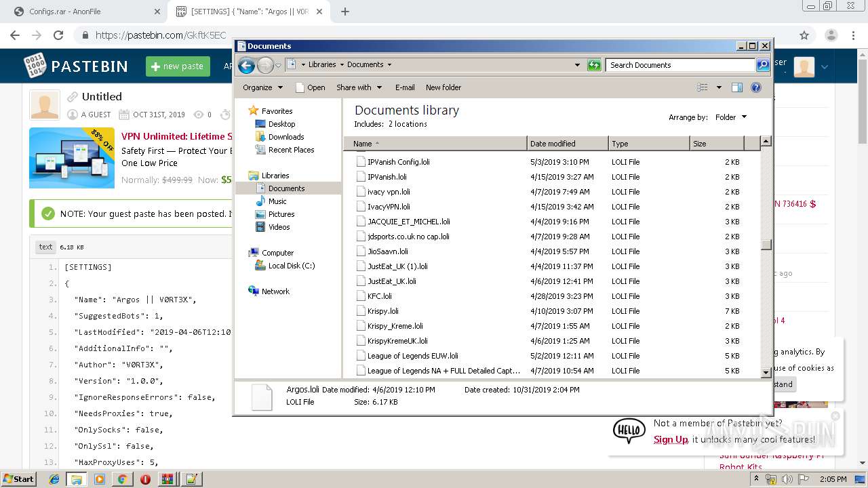Viewport: 868px width, 488px height.
Task: Click the search magnifier icon in Explorer
Action: pyautogui.click(x=763, y=65)
